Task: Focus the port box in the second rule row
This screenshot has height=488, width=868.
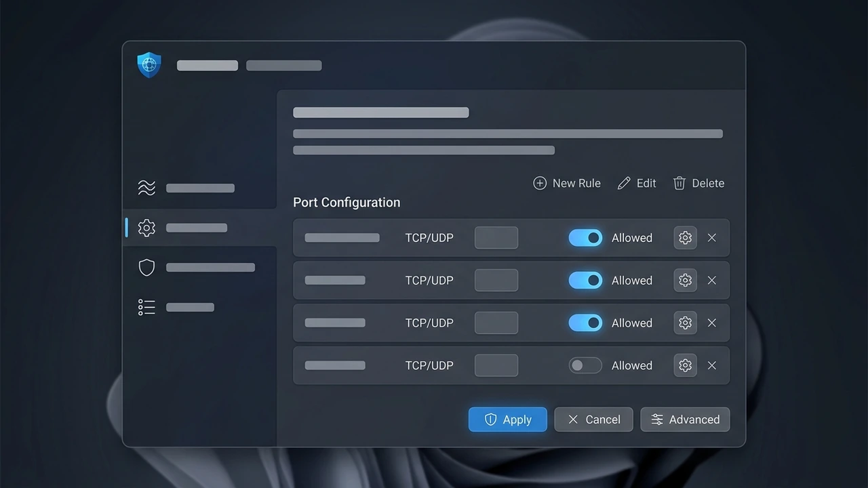Action: [496, 281]
